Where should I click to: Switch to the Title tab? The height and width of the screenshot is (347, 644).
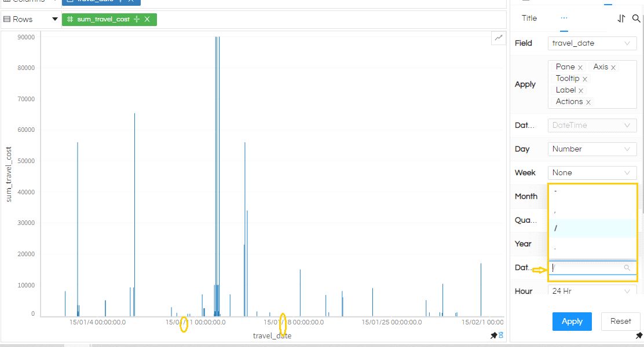529,18
